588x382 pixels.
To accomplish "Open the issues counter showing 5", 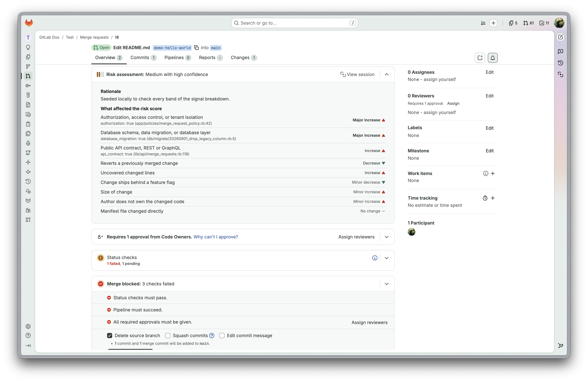I will click(513, 23).
